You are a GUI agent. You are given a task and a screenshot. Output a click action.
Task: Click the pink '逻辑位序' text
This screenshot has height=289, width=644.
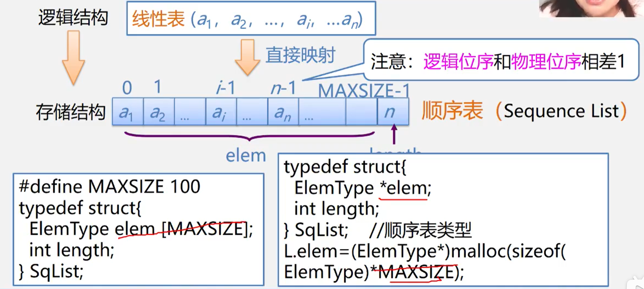458,61
